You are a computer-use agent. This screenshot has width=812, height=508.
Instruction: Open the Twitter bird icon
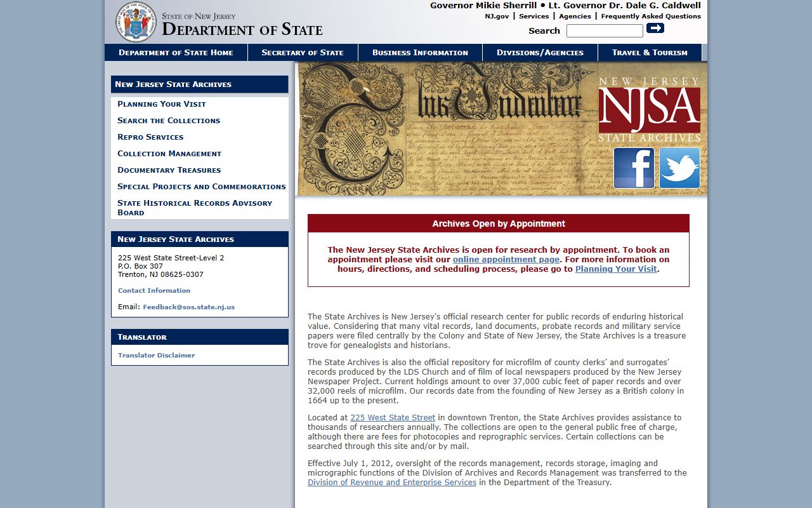click(x=679, y=168)
